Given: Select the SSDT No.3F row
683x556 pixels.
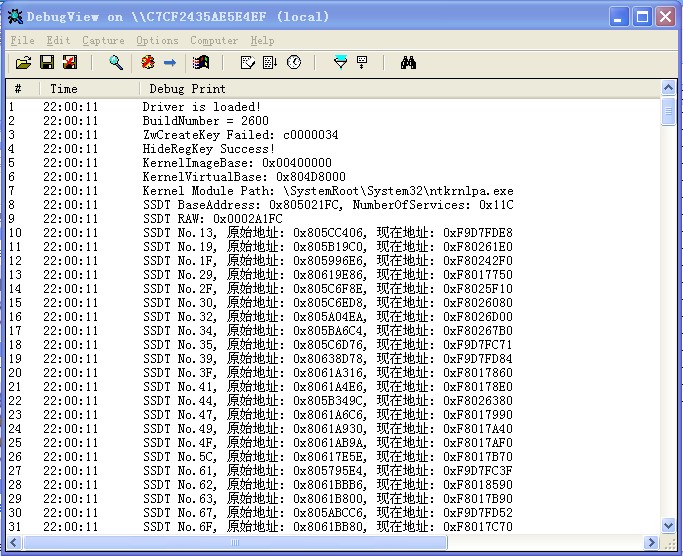Looking at the screenshot, I should 333,372.
